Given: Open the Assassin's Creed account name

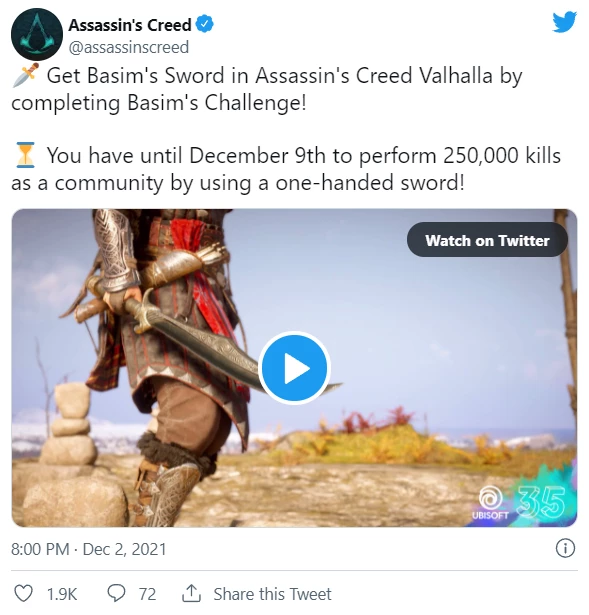Looking at the screenshot, I should coord(130,25).
